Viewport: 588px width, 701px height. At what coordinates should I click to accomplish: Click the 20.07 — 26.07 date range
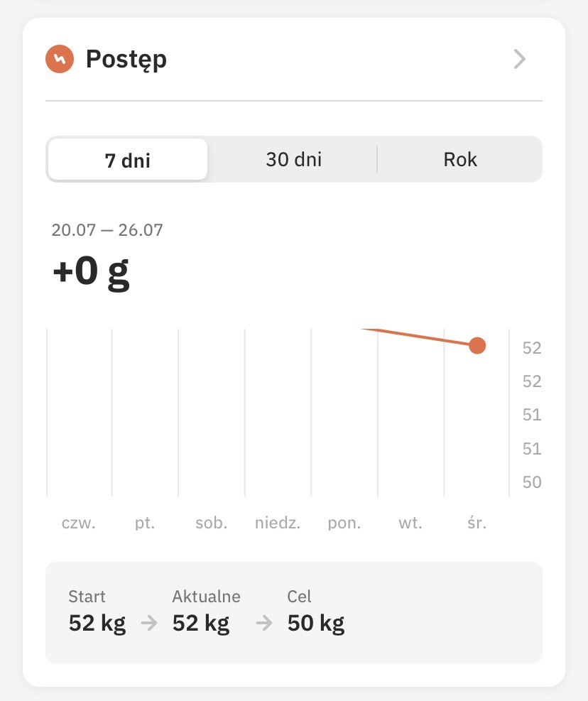107,230
